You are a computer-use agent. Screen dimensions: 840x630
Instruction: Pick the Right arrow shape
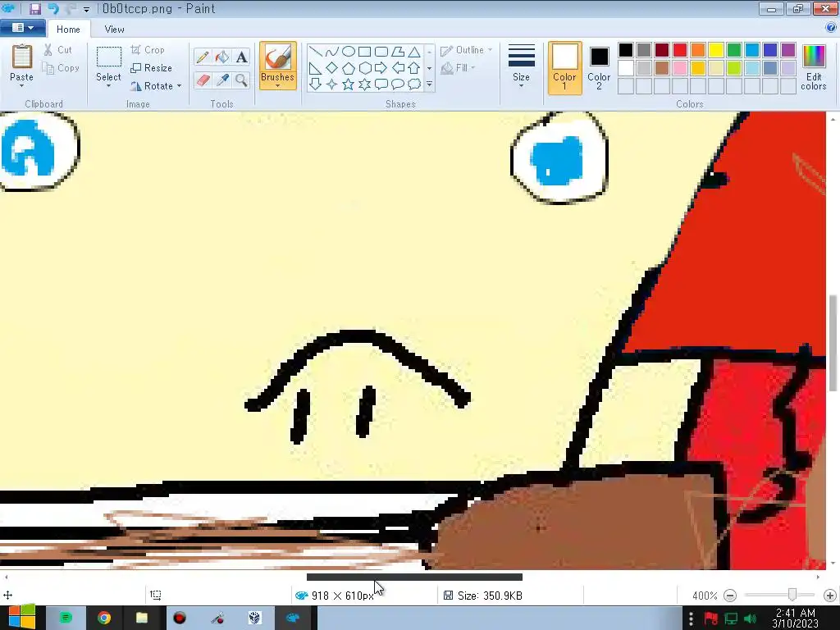tap(381, 68)
